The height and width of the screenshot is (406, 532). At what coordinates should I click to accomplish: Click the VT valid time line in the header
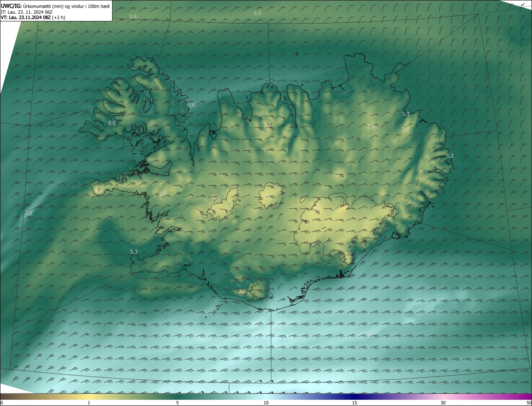pyautogui.click(x=26, y=17)
